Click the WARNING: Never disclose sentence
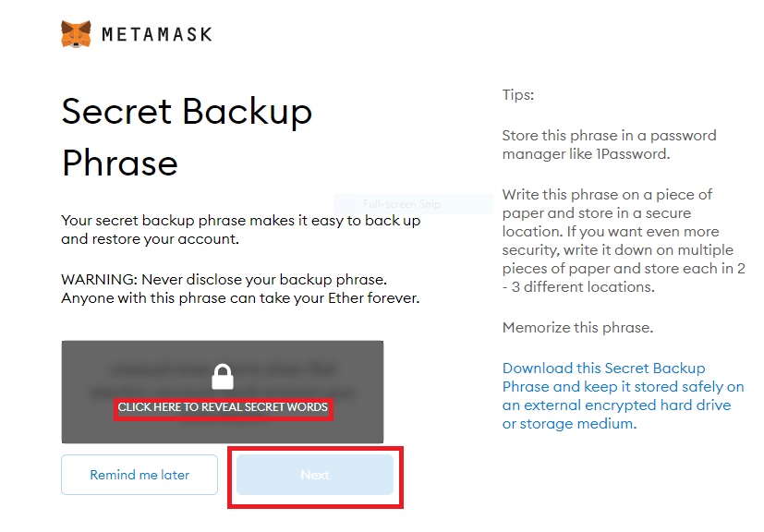 pos(224,280)
